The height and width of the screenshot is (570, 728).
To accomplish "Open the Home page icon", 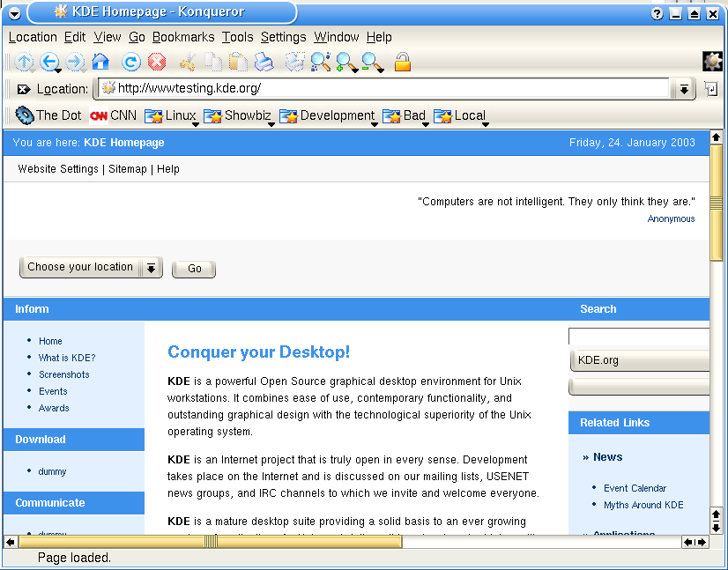I will click(x=100, y=62).
